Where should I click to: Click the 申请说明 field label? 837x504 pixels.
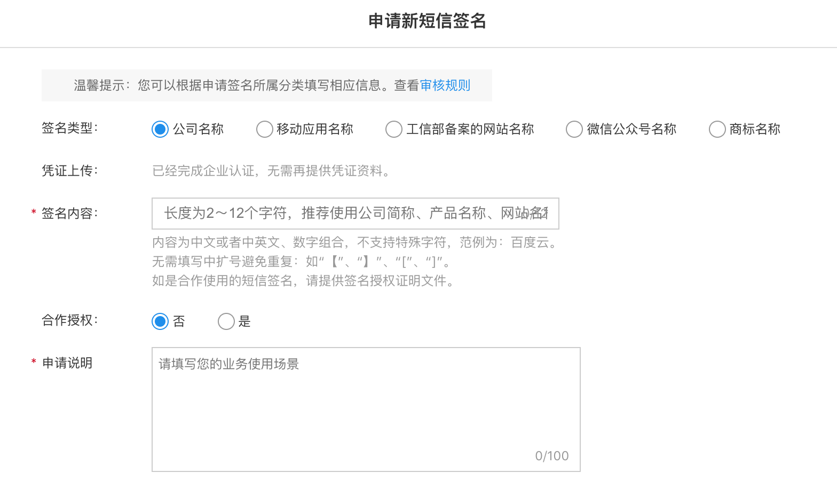pos(67,363)
